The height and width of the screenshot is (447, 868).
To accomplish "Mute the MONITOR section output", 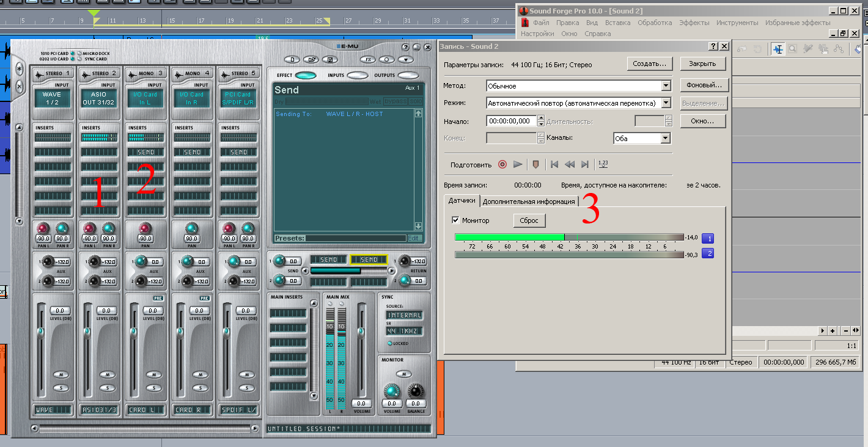I will (403, 374).
